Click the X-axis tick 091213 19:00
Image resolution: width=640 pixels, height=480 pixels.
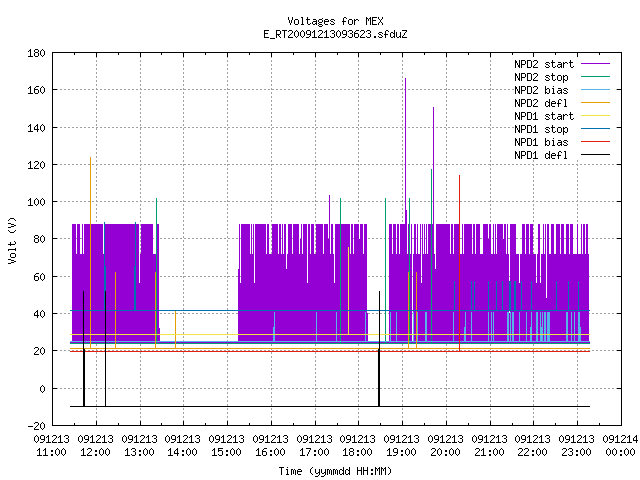coord(402,446)
